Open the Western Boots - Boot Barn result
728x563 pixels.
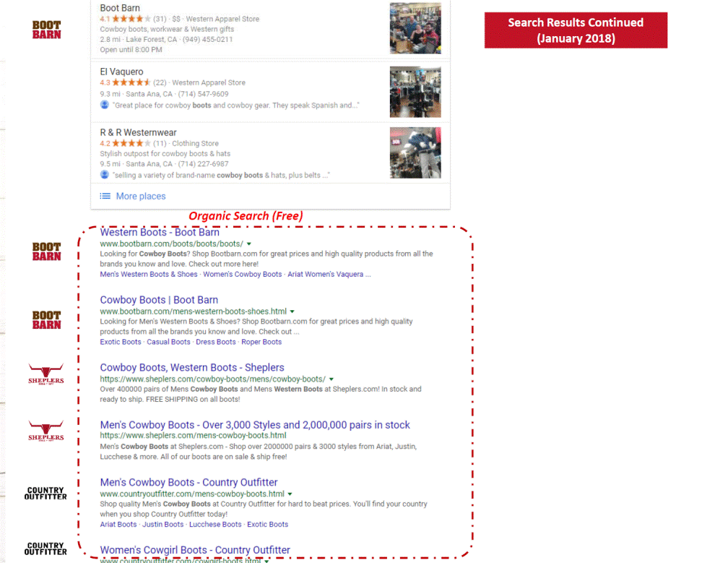point(160,232)
